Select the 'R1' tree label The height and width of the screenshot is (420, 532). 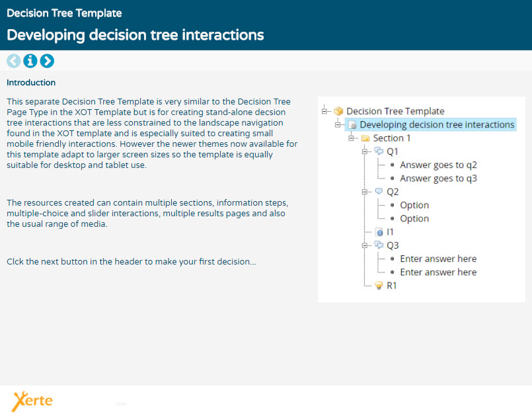(x=391, y=286)
